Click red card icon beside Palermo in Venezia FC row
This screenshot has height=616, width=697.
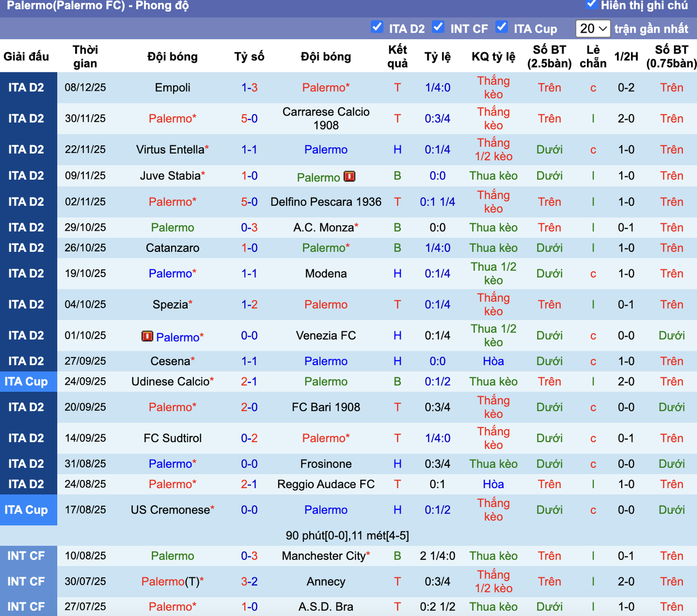coord(147,336)
